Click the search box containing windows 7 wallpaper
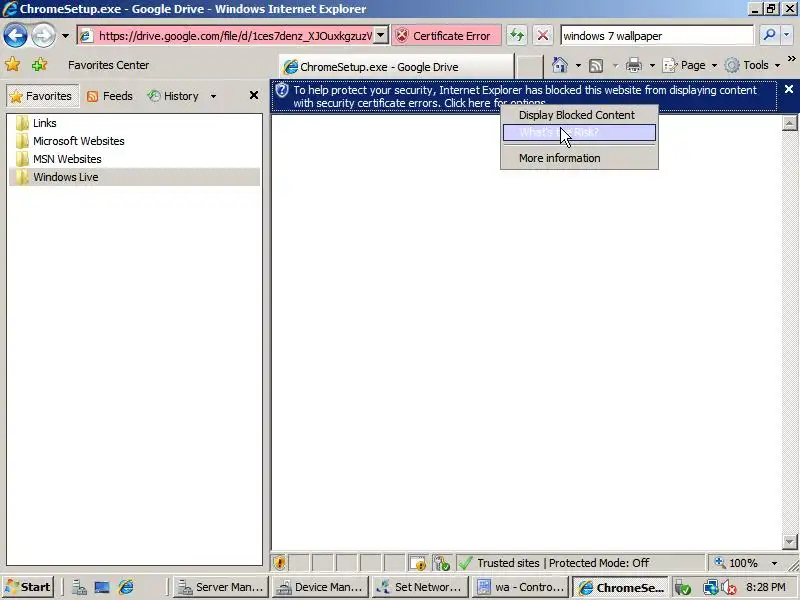Viewport: 800px width, 600px height. coord(657,36)
